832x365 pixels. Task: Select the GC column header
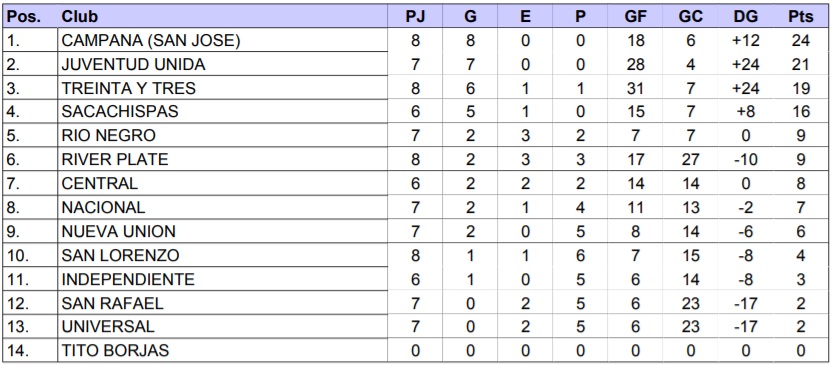[x=691, y=16]
